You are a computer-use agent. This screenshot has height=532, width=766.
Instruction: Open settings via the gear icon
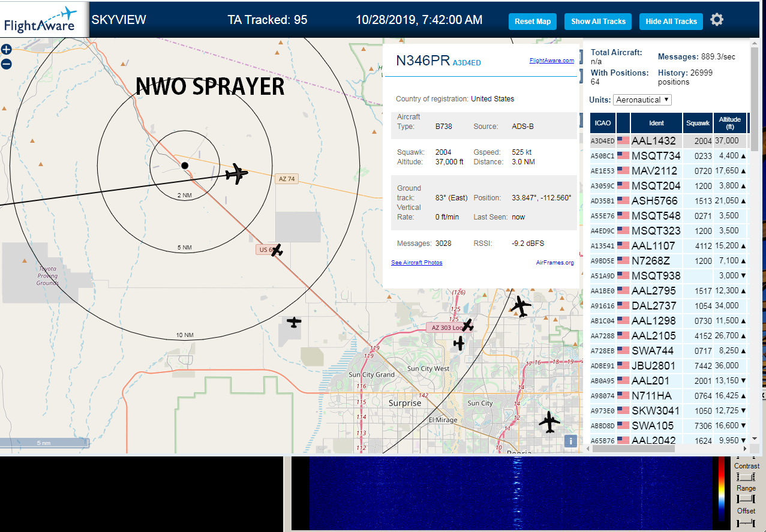tap(717, 20)
